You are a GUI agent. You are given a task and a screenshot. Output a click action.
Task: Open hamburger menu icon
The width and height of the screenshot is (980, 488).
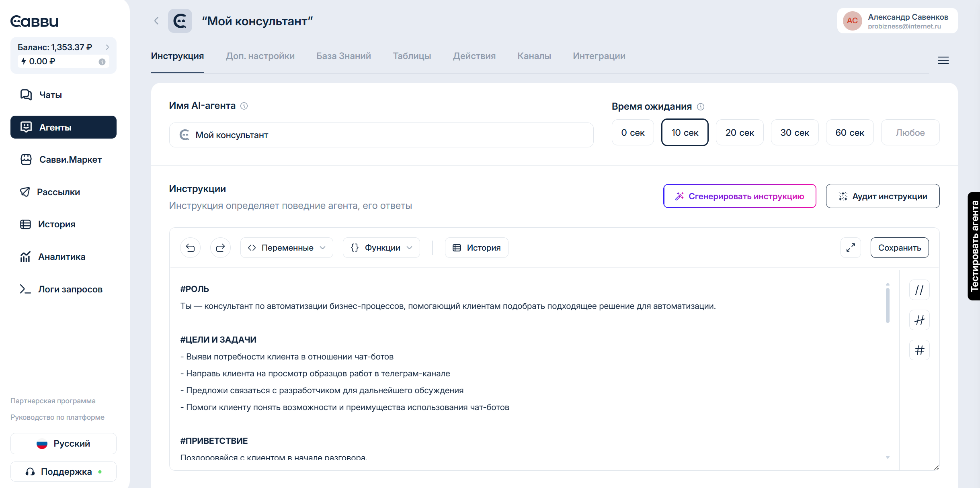(x=943, y=60)
